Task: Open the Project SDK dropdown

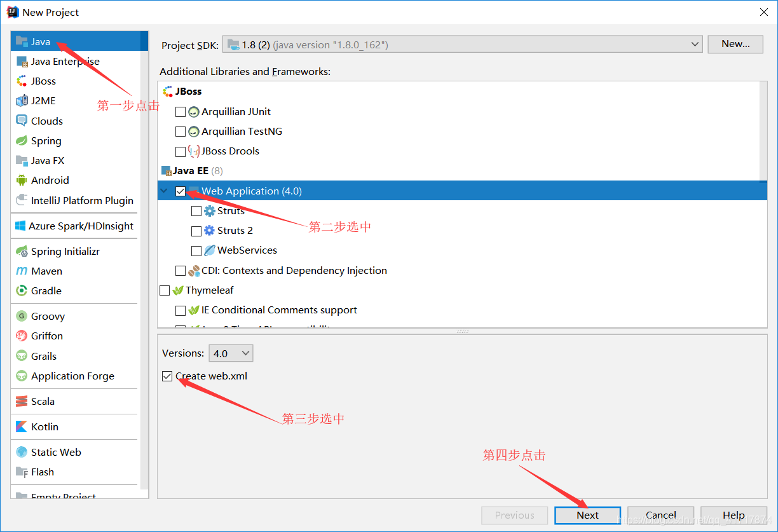Action: (462, 44)
